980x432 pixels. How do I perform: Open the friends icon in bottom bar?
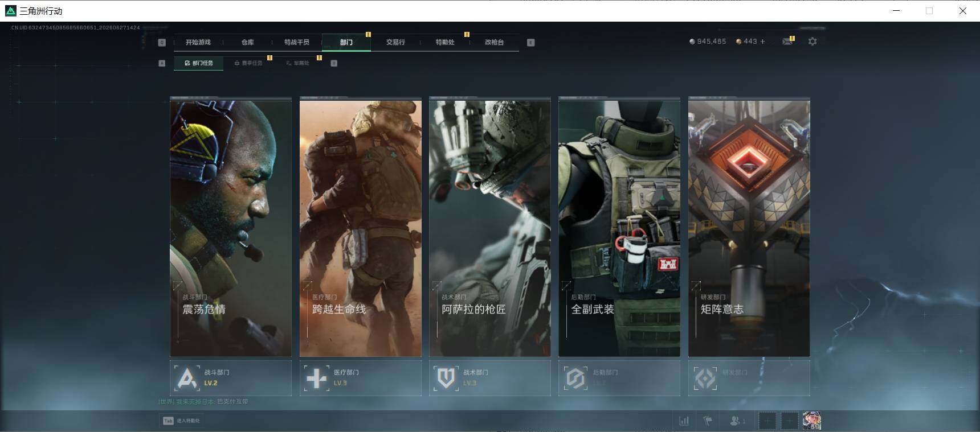(738, 421)
